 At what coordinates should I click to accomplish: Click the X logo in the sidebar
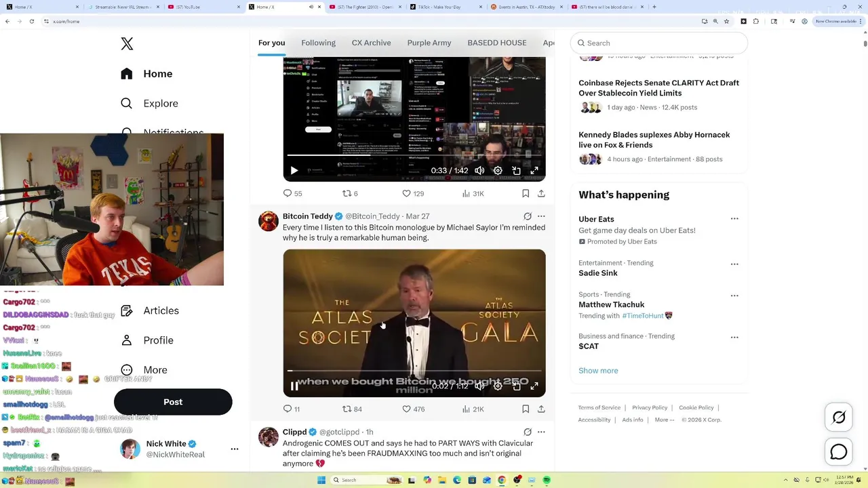(x=127, y=44)
